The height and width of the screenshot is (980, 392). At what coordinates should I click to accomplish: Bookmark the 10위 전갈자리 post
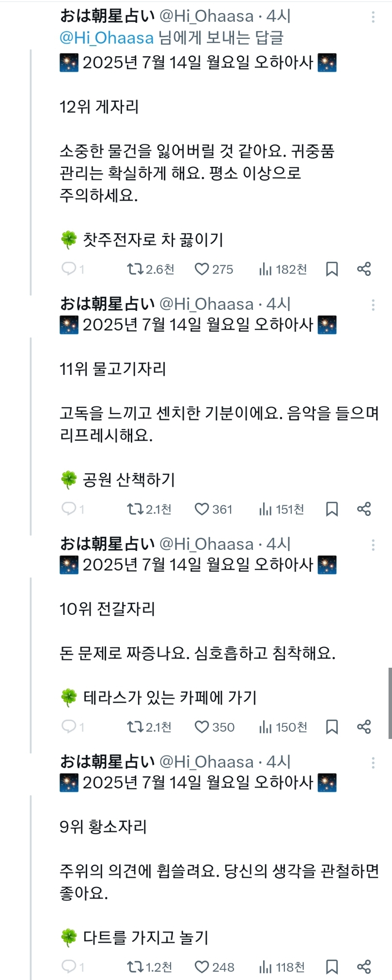332,727
